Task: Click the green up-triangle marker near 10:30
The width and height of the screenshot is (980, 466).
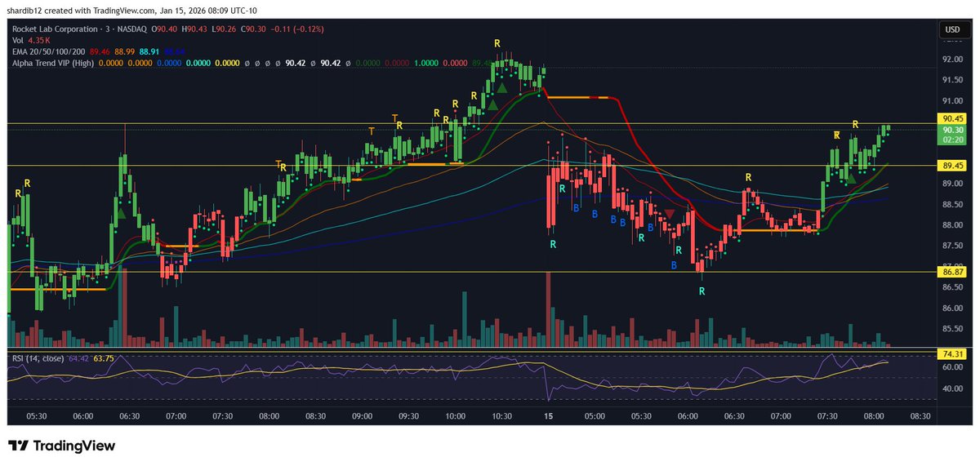Action: click(504, 87)
